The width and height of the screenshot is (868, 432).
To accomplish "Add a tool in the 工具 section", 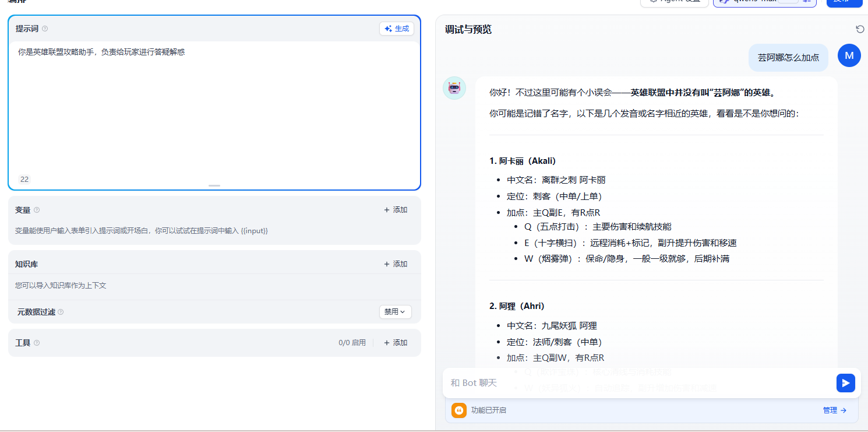I will (x=396, y=343).
